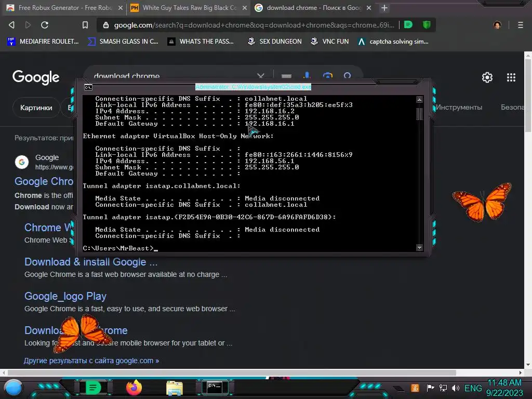Launch Firefox from the taskbar

[x=134, y=388]
